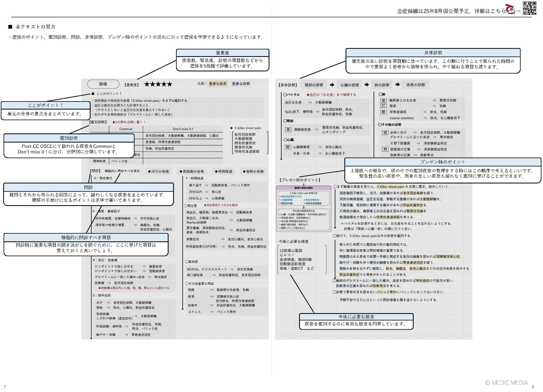The width and height of the screenshot is (543, 392).
Task: Click the 重要な疾患 legend swatch
Action: (218, 84)
